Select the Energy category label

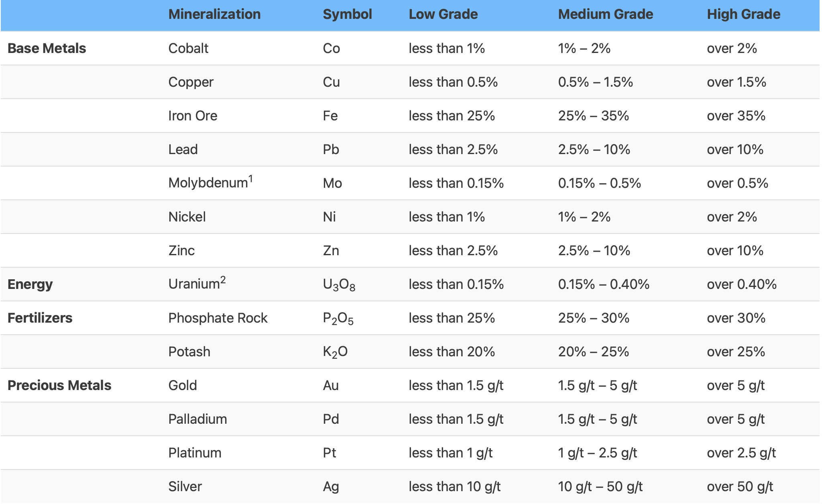click(x=30, y=284)
